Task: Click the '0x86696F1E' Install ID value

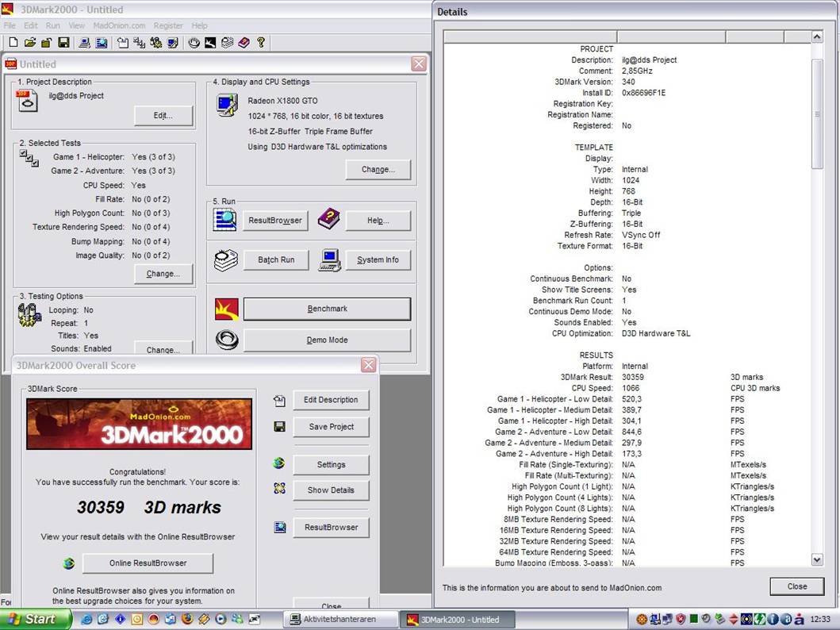Action: point(643,93)
